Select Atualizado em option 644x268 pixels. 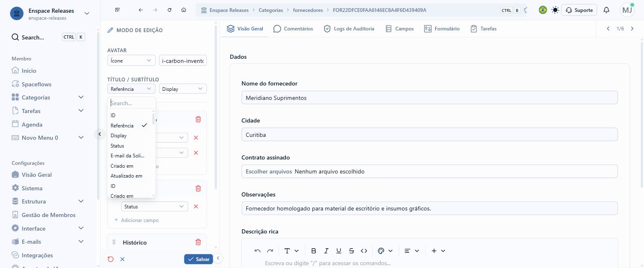(x=129, y=176)
